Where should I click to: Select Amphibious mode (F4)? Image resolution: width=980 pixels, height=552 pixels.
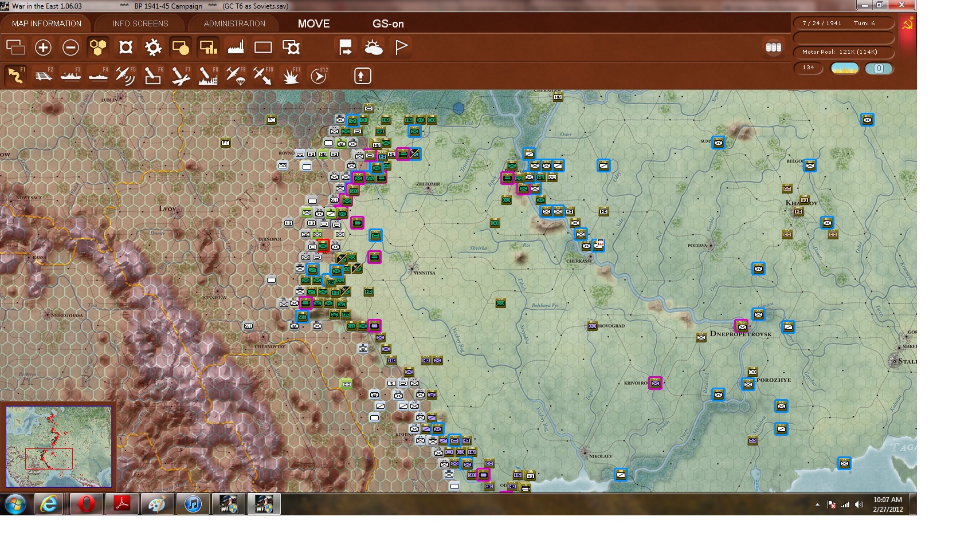pyautogui.click(x=98, y=76)
